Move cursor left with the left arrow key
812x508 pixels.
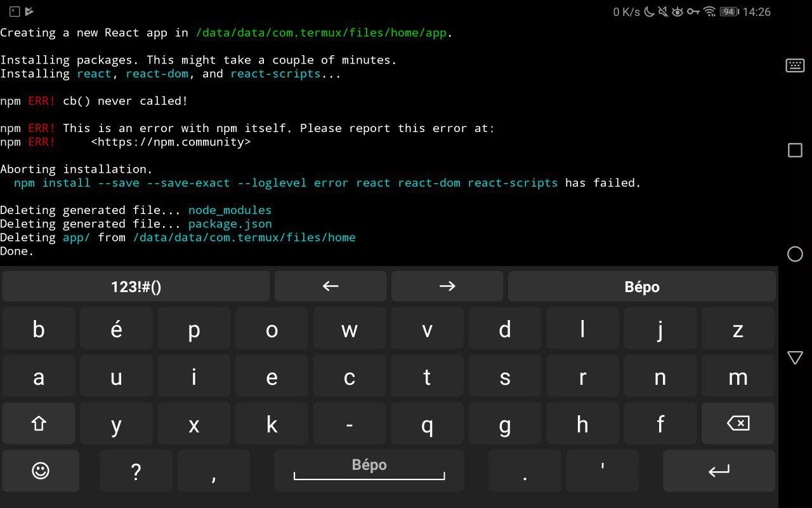coord(331,286)
